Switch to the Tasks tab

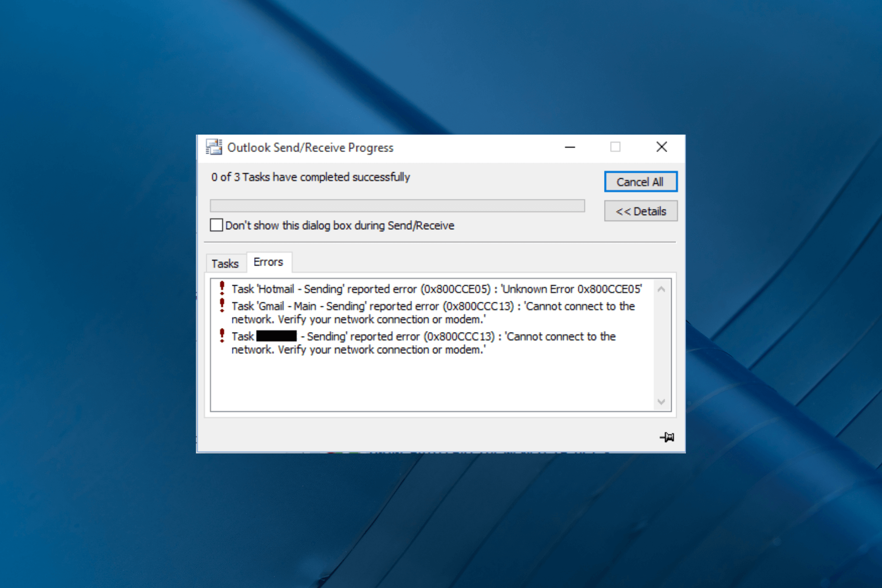pyautogui.click(x=225, y=264)
